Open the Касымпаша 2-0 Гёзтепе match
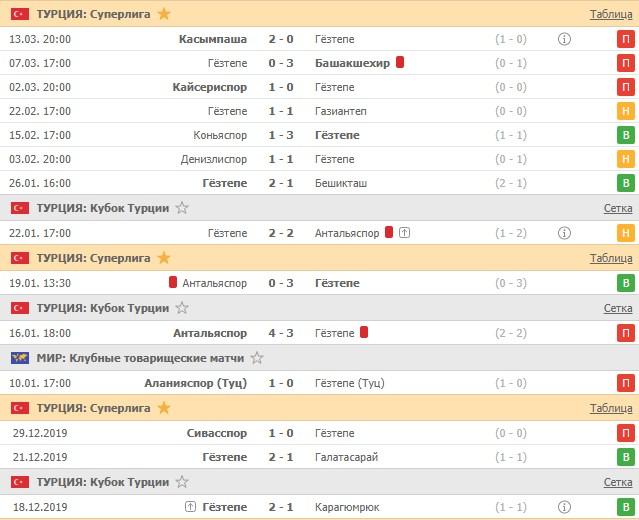The width and height of the screenshot is (639, 520). [x=279, y=39]
